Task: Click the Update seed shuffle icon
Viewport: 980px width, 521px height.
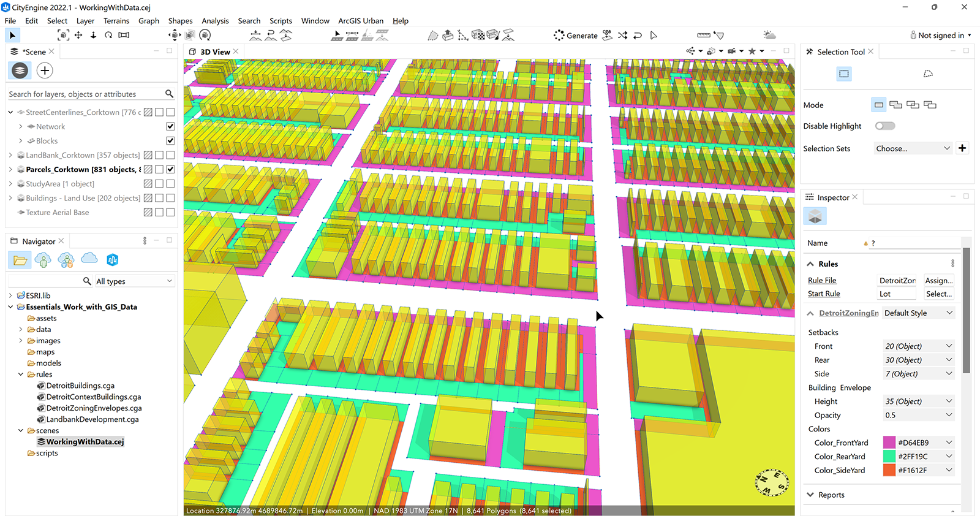Action: (x=622, y=36)
